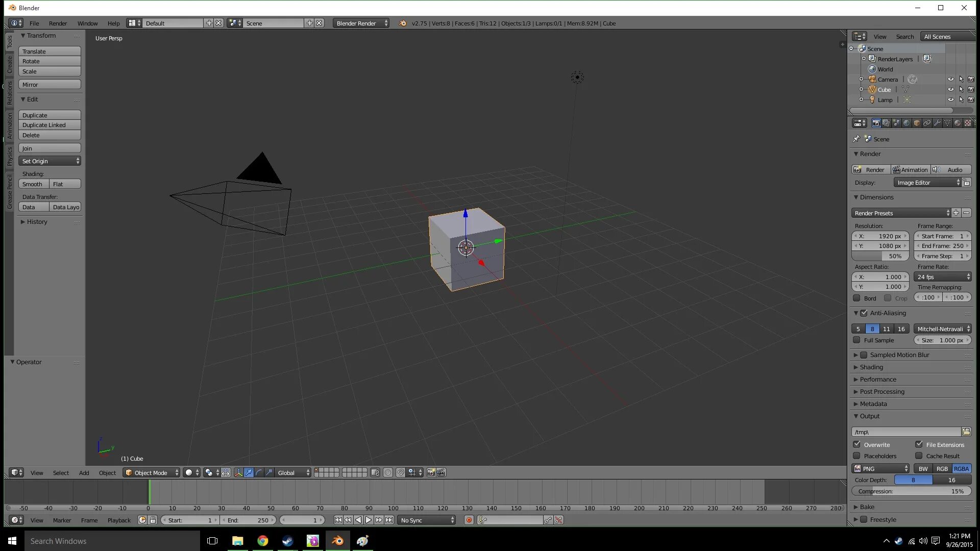Open the Add menu in 3D view header
980x551 pixels.
pyautogui.click(x=84, y=472)
